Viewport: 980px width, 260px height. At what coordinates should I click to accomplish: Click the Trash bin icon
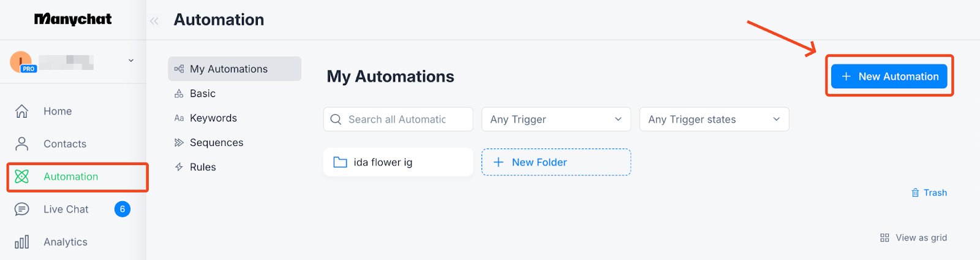click(915, 193)
